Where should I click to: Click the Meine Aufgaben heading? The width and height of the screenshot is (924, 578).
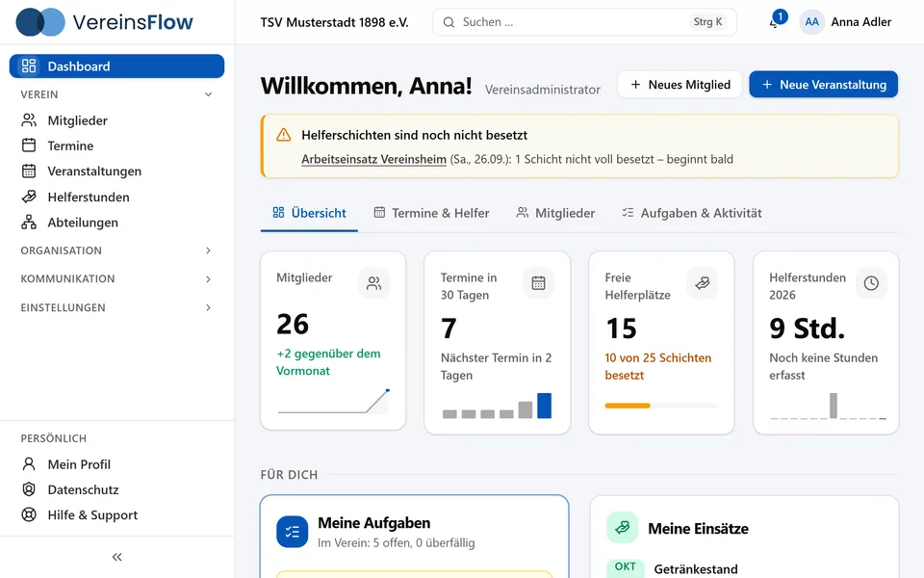click(373, 523)
